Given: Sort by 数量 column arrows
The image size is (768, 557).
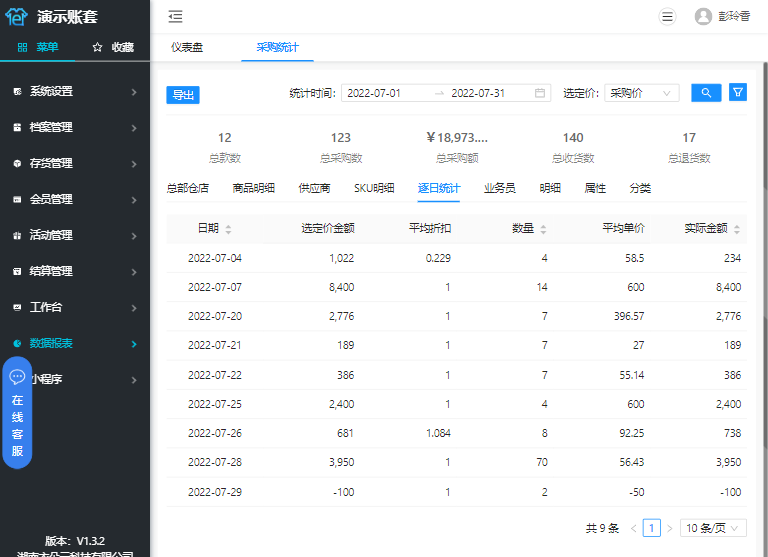Looking at the screenshot, I should click(543, 229).
